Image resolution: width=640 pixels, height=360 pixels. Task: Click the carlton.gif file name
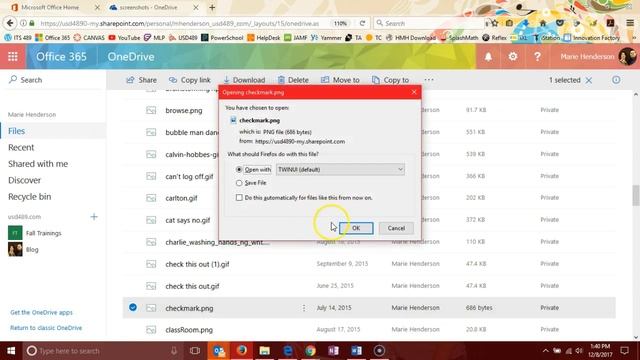[x=181, y=198]
